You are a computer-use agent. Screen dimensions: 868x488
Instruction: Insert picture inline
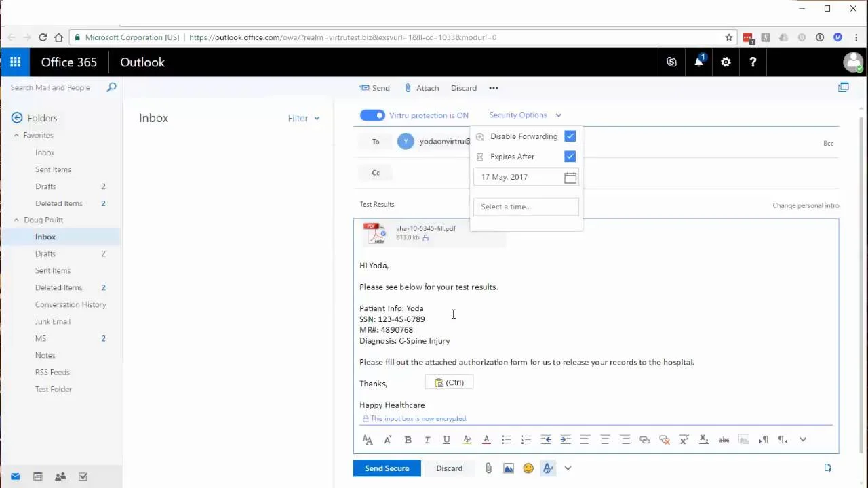click(x=508, y=468)
